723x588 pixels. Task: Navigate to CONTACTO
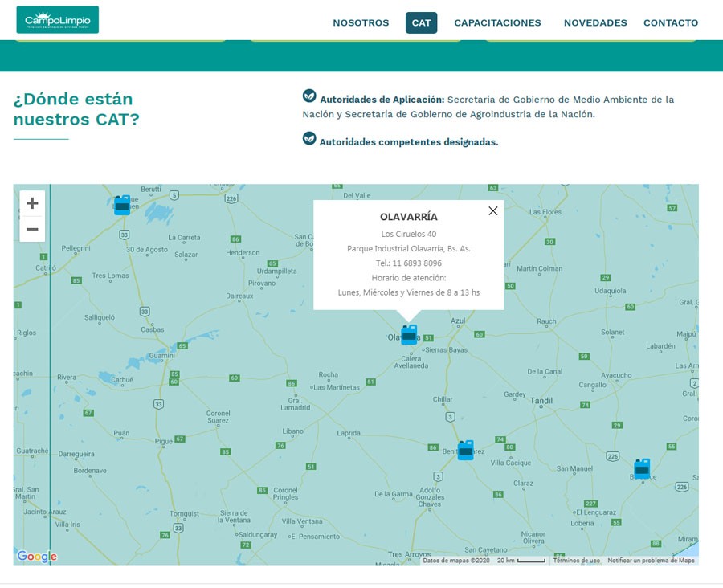click(671, 22)
